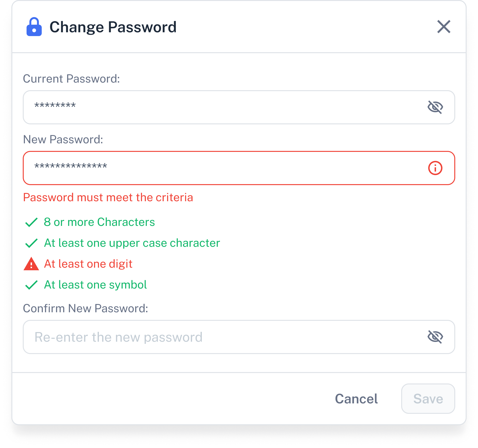Click the '8 or more Characters' text

click(99, 222)
